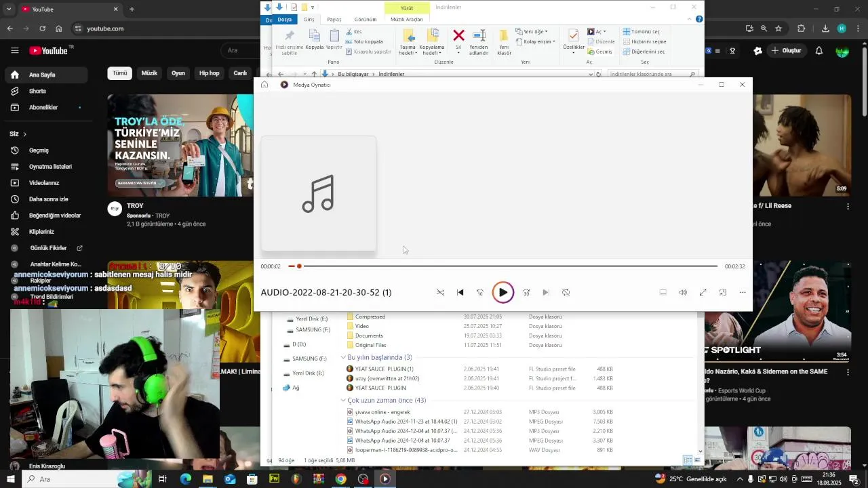Switch to the Görünüm ribbon tab
Screen dimensions: 868x488
pyautogui.click(x=365, y=20)
